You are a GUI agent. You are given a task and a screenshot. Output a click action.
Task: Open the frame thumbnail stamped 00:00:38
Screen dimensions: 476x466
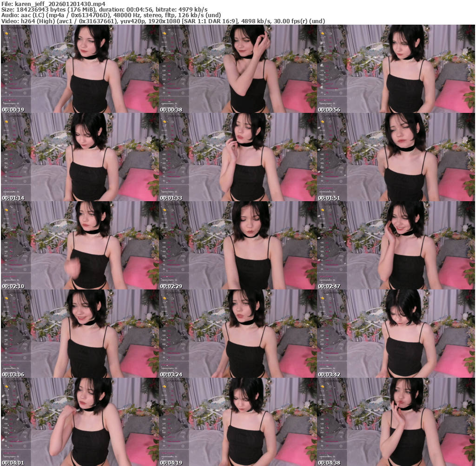[x=238, y=69]
